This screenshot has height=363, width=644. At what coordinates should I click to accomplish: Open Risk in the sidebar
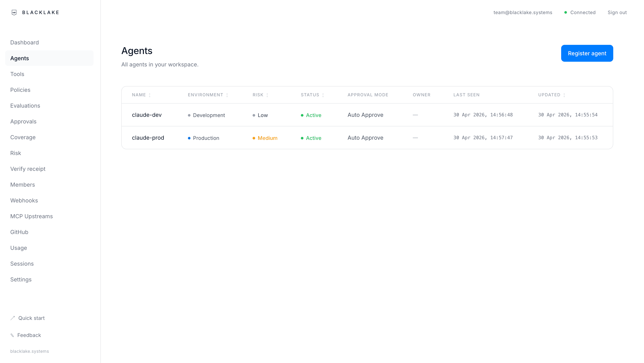coord(16,153)
